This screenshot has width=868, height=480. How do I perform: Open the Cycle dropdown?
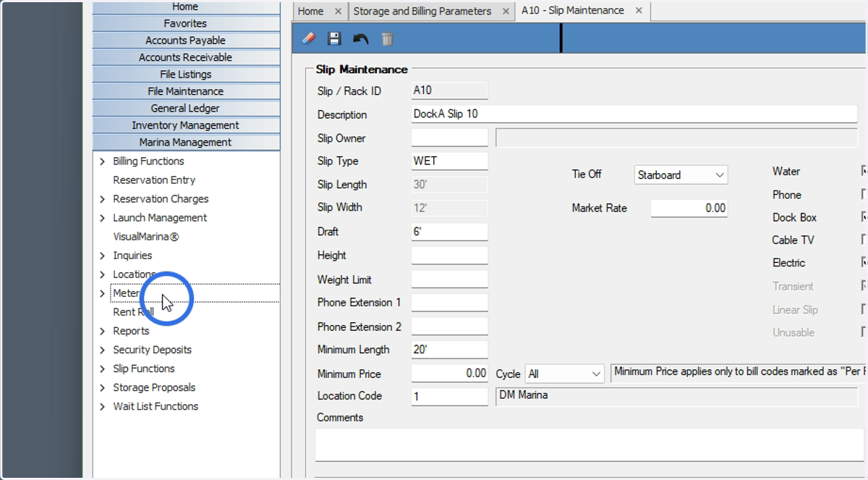tap(564, 374)
